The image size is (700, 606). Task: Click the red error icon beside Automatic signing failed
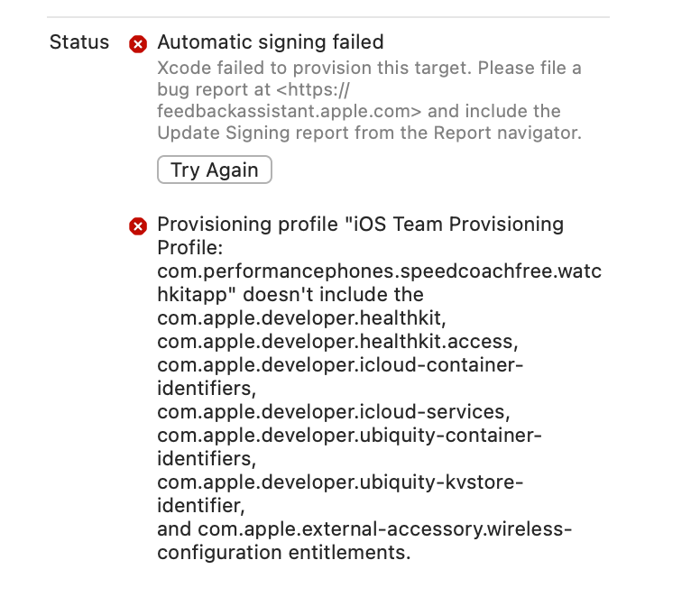(138, 43)
